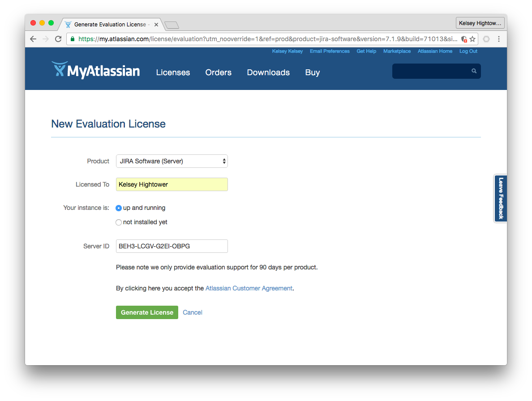Open the Atlassian Customer Agreement link

[x=249, y=288]
